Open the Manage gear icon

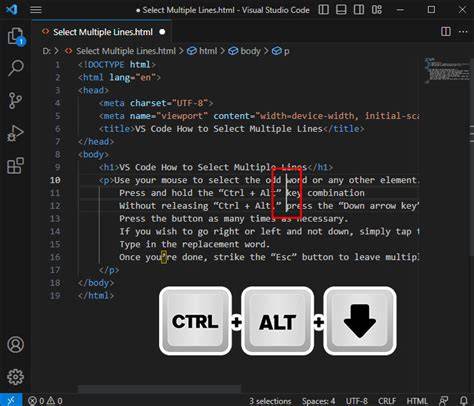[15, 377]
